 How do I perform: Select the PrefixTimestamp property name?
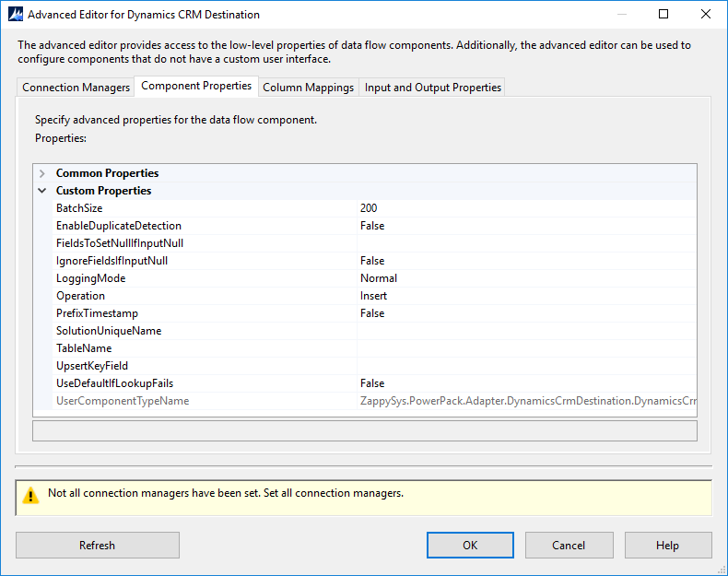97,313
